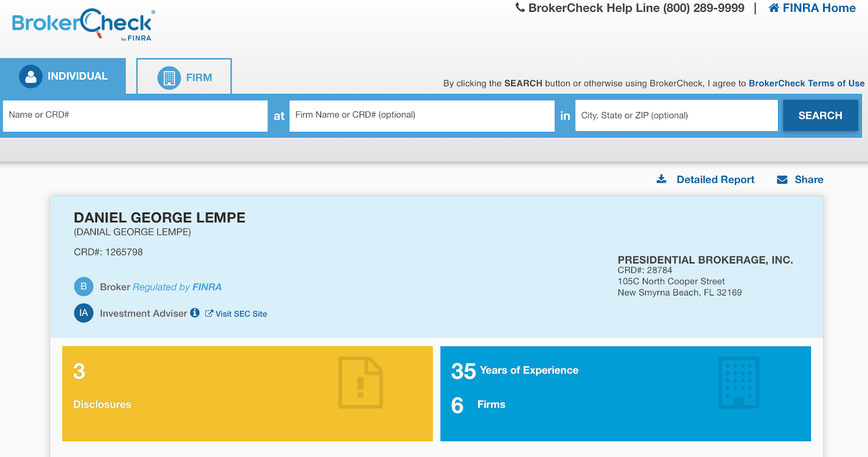
Task: Click the CRD#: 1265798 text
Action: [108, 252]
